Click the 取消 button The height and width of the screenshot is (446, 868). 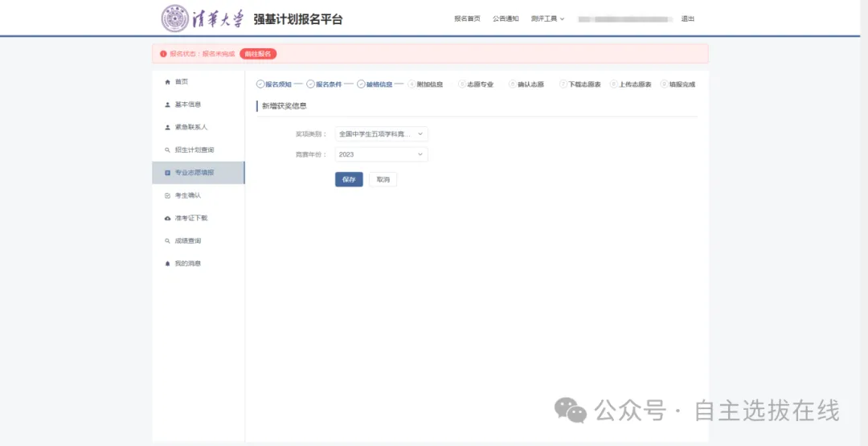[383, 180]
